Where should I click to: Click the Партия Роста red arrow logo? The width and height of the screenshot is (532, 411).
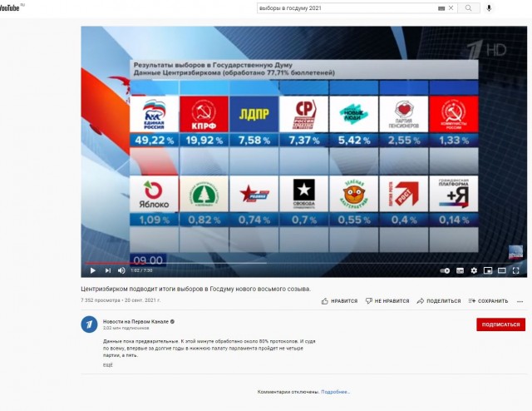click(x=404, y=194)
